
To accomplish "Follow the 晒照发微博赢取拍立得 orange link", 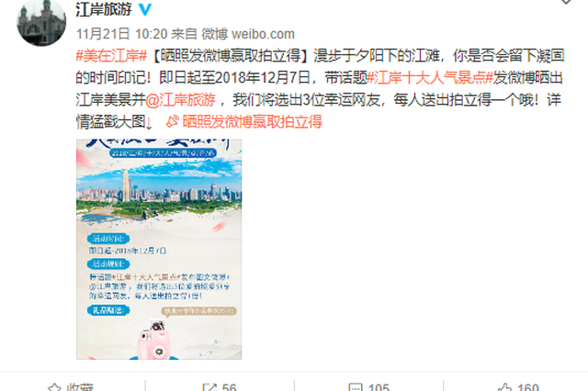I will 253,122.
